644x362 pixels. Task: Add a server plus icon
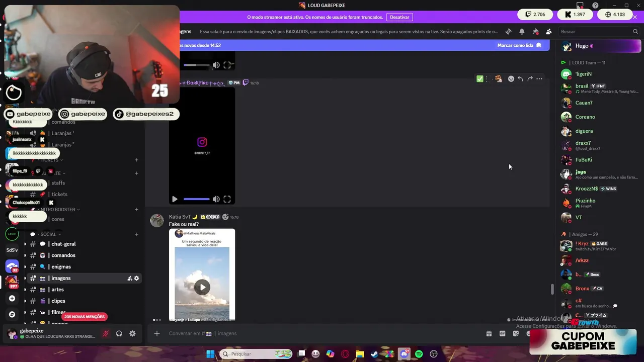[12, 299]
